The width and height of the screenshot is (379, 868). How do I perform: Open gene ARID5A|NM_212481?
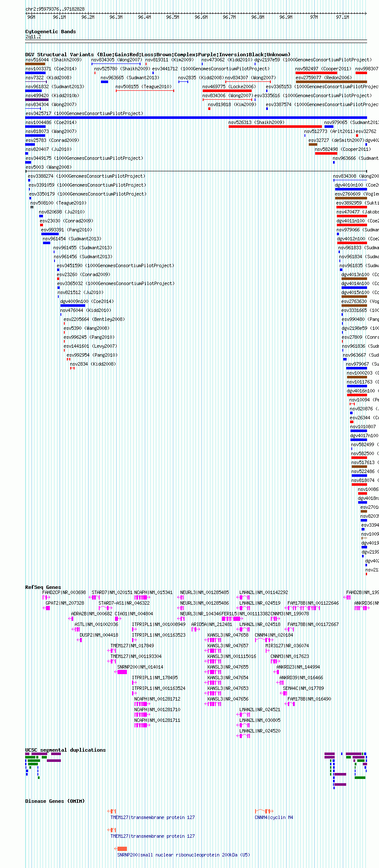212,624
